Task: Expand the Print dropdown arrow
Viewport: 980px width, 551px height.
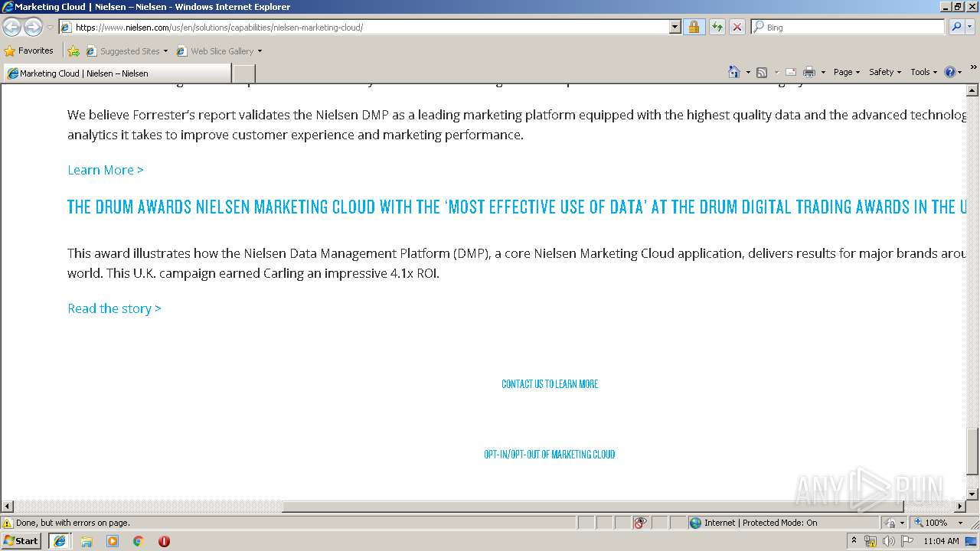Action: click(823, 72)
